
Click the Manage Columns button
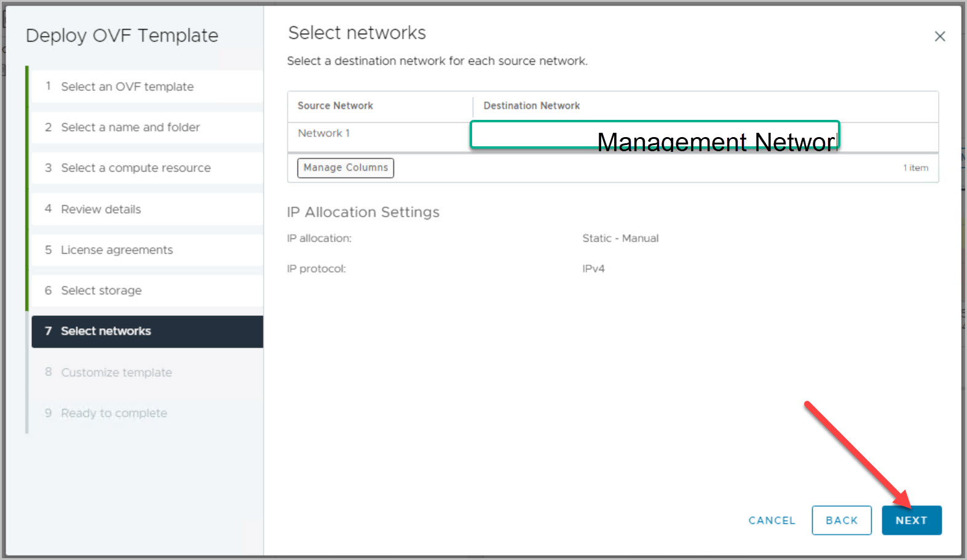tap(345, 168)
